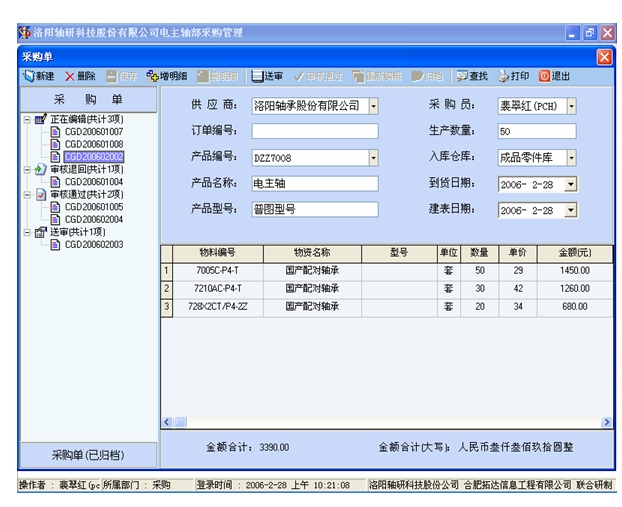The width and height of the screenshot is (622, 507).
Task: Click the 采购单(已归档) button
Action: pyautogui.click(x=89, y=456)
